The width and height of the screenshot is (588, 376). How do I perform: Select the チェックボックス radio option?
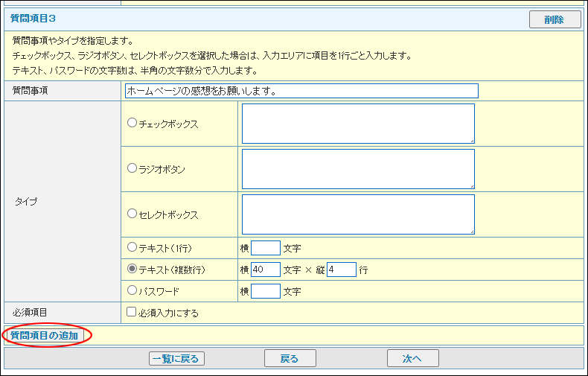point(132,124)
